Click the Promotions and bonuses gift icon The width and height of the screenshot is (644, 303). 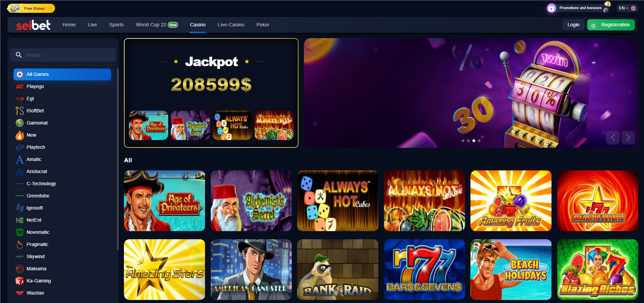[551, 8]
